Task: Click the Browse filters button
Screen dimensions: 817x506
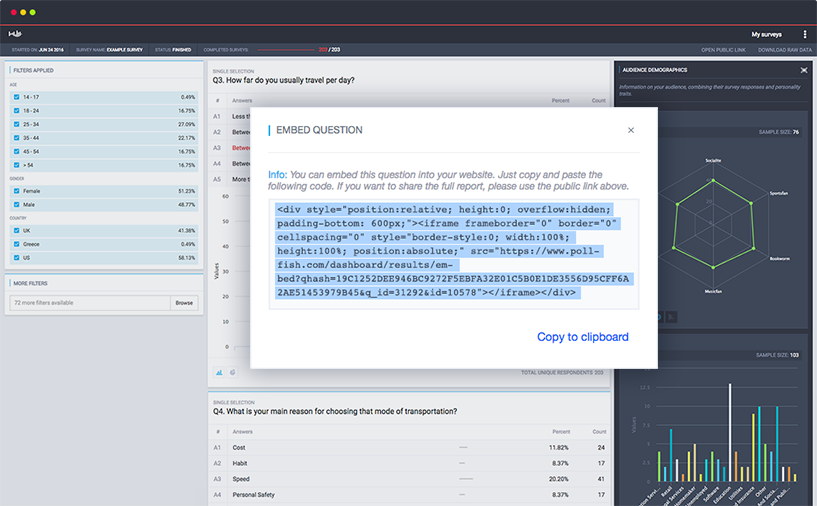Action: tap(184, 303)
